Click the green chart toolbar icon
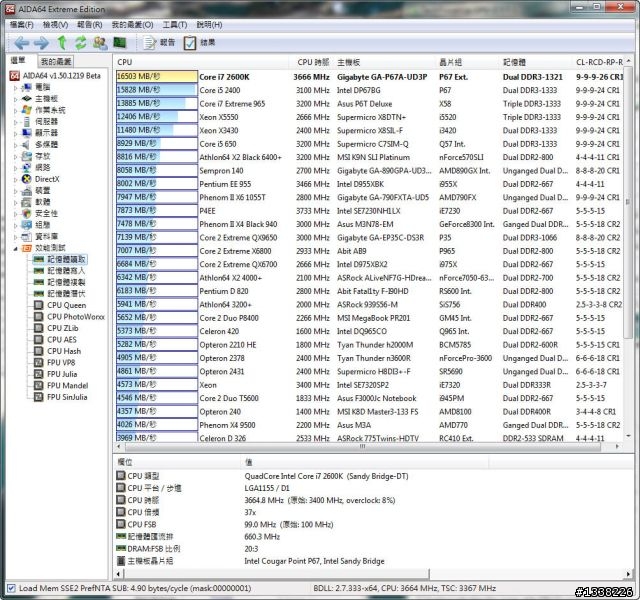 [x=120, y=42]
